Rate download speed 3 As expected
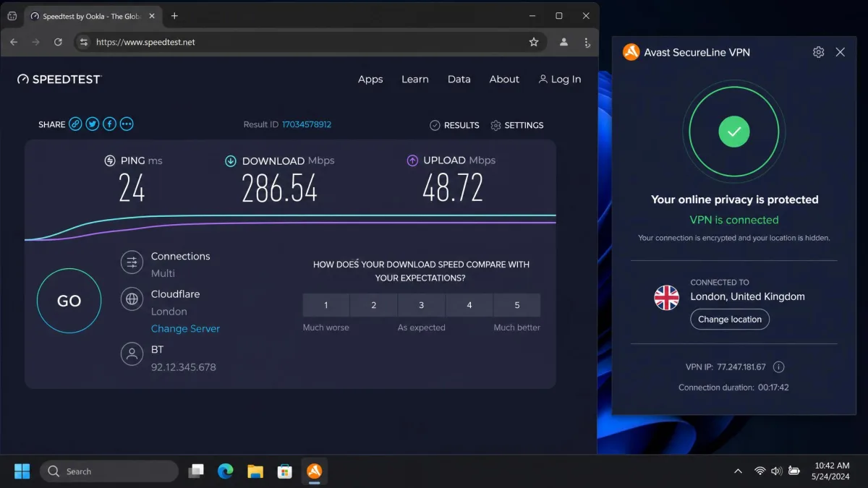This screenshot has width=868, height=488. tap(421, 305)
